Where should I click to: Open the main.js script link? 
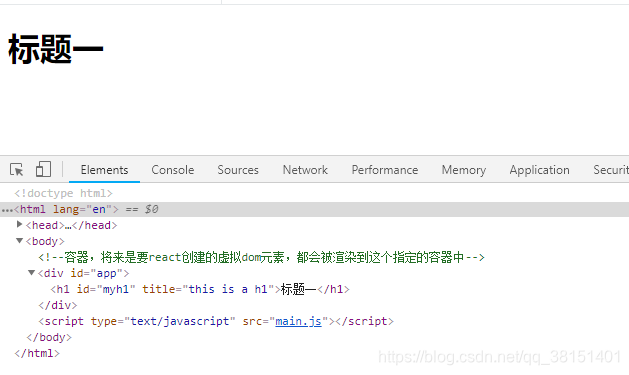[x=298, y=321]
